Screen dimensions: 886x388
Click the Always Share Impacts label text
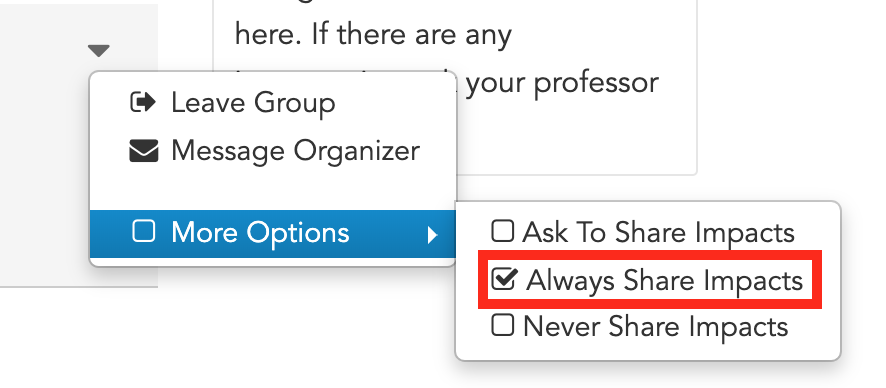[x=664, y=281]
